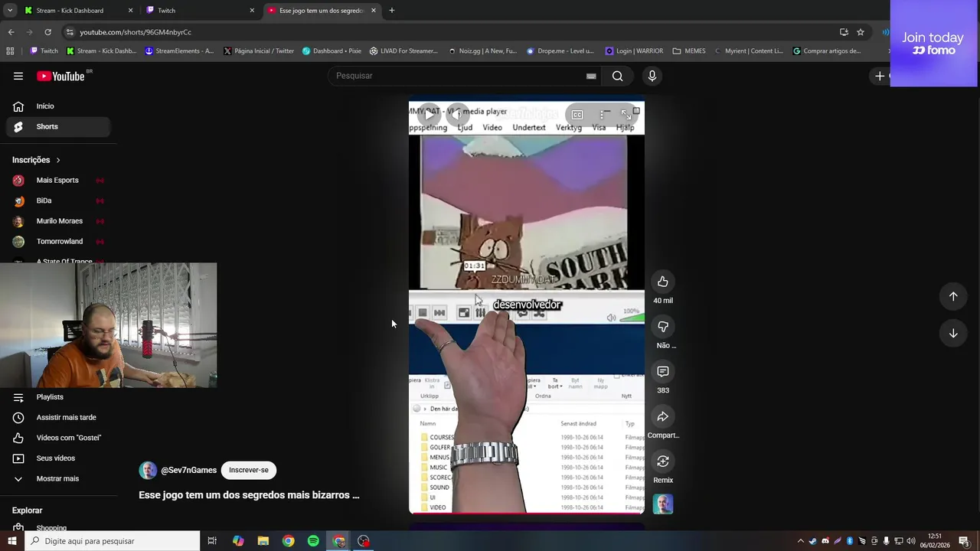Open the sound source thumbnail below Remix
Viewport: 980px width, 551px height.
pyautogui.click(x=663, y=504)
